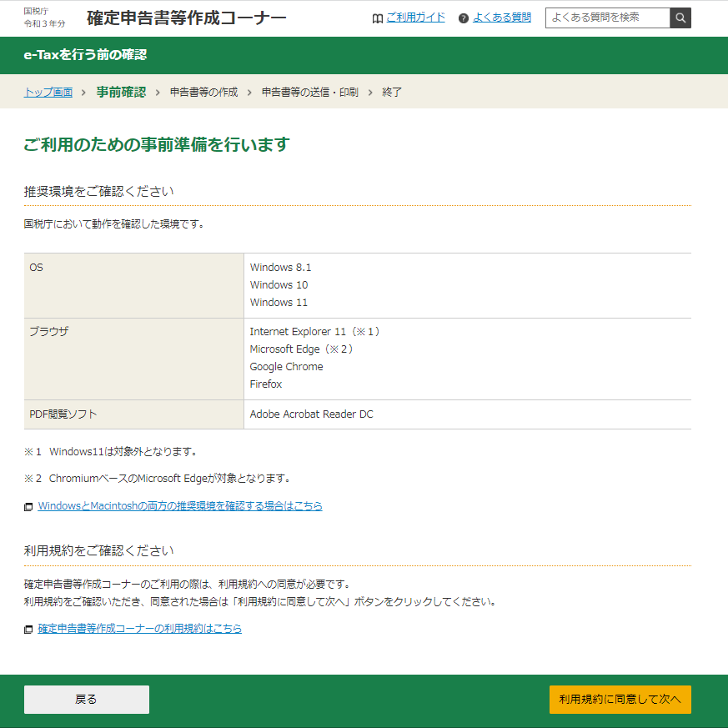
Task: Click the Windows 11 table entry
Action: click(279, 302)
